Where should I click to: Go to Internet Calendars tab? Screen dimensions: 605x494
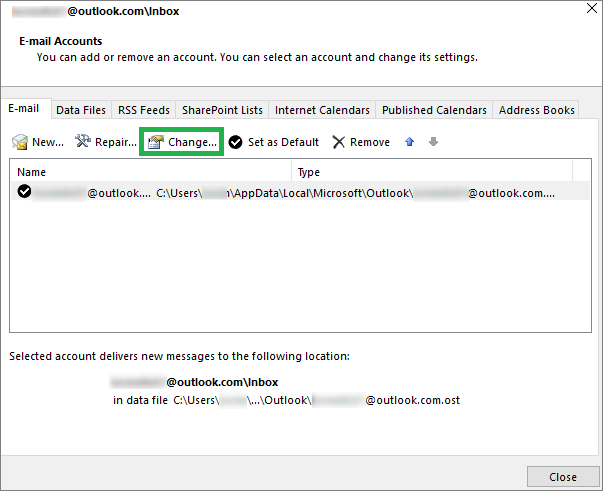click(322, 110)
